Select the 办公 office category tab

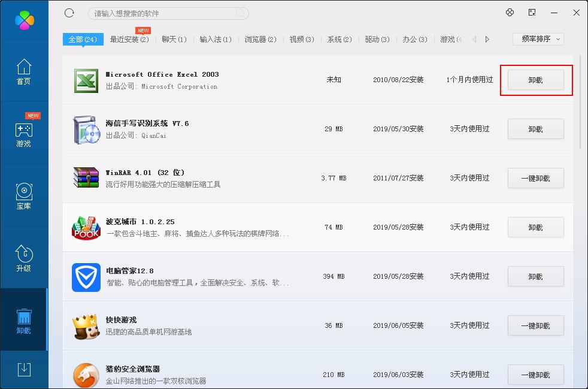tap(413, 38)
